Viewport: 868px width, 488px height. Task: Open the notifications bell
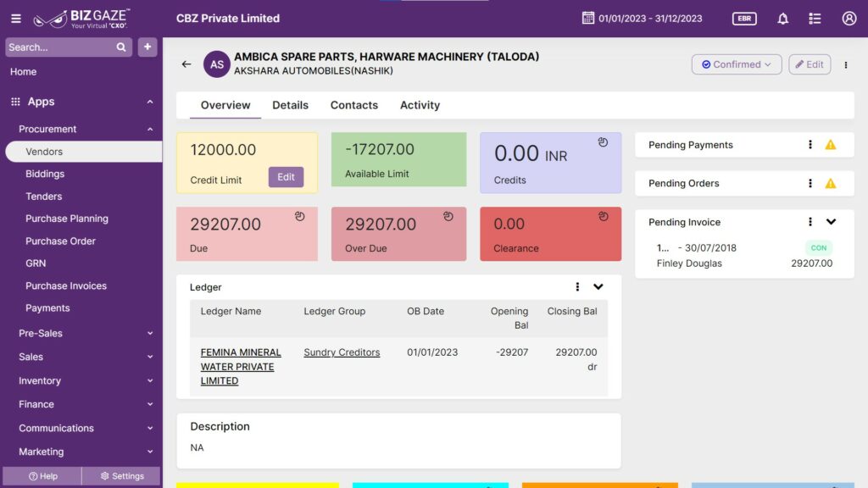point(782,19)
